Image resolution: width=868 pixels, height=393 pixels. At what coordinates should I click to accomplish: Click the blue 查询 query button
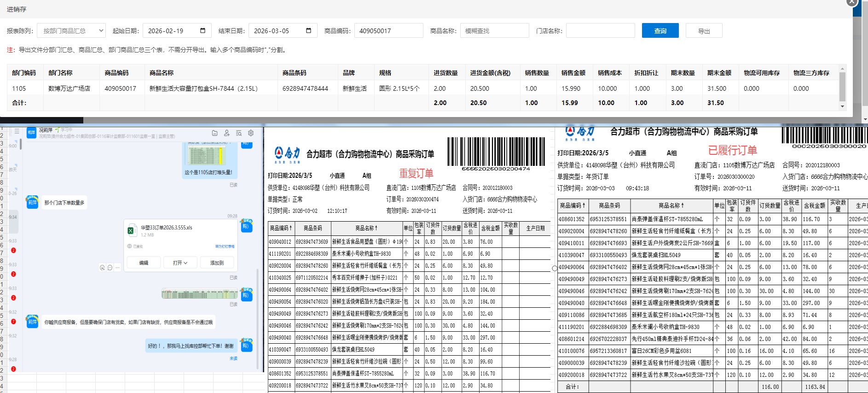(x=660, y=31)
